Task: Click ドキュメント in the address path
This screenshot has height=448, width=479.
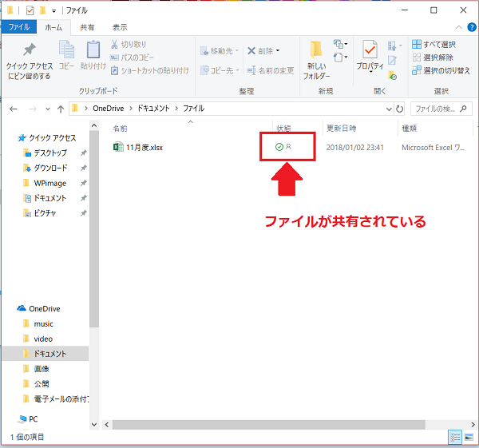Action: (153, 109)
